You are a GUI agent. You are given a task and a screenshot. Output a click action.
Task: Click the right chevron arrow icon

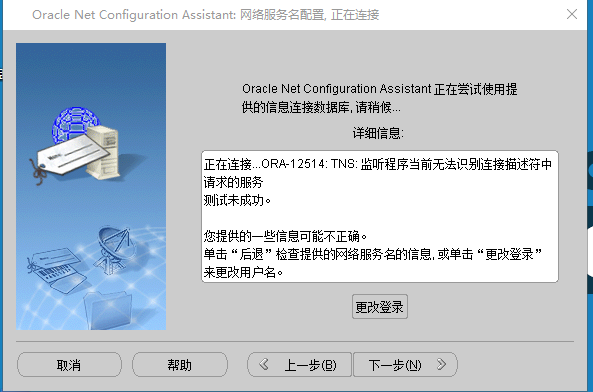coord(441,364)
